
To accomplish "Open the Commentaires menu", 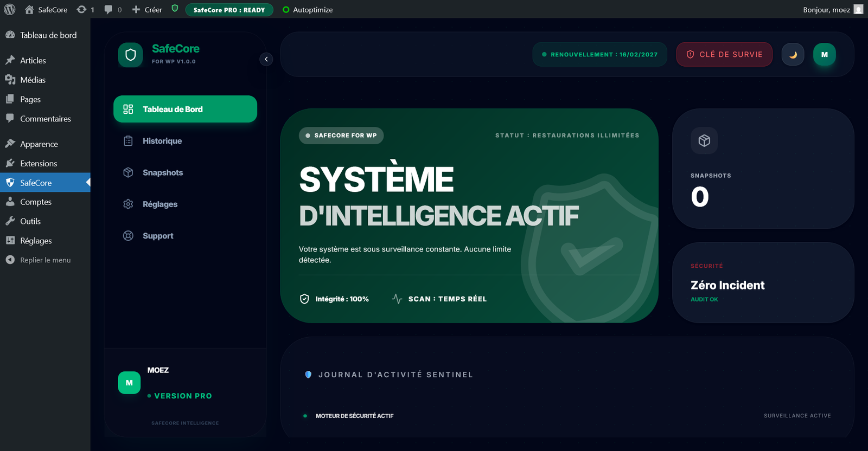I will (45, 119).
